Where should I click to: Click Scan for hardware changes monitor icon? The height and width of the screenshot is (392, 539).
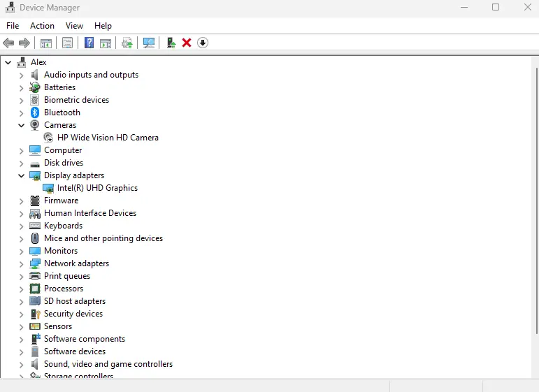[149, 43]
